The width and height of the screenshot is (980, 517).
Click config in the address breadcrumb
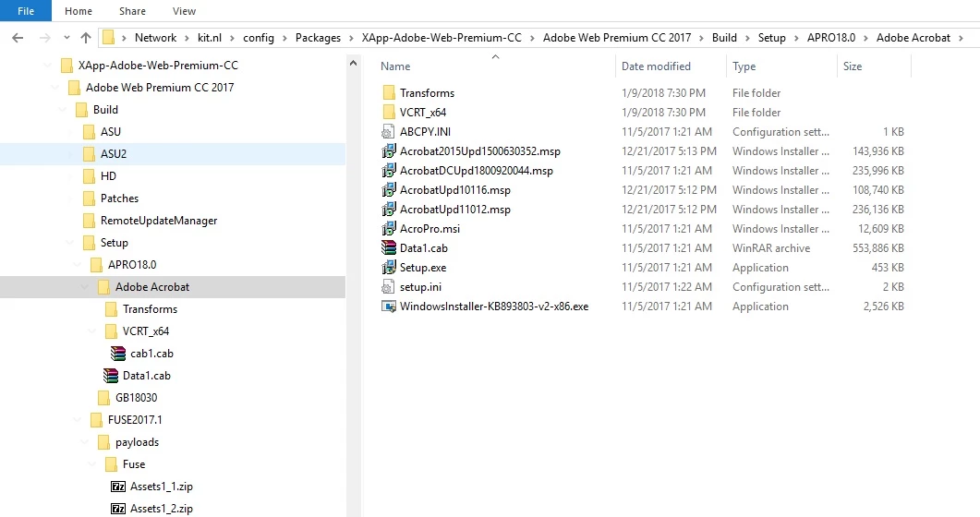point(258,38)
